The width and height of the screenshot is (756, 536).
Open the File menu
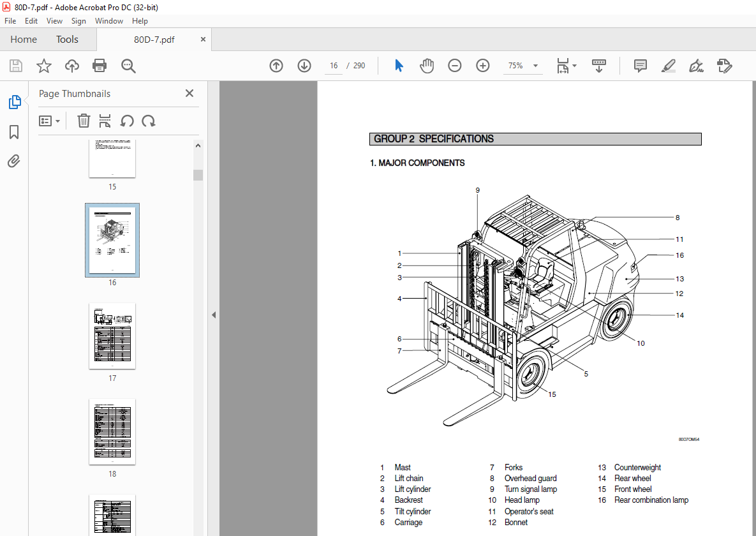coord(10,21)
